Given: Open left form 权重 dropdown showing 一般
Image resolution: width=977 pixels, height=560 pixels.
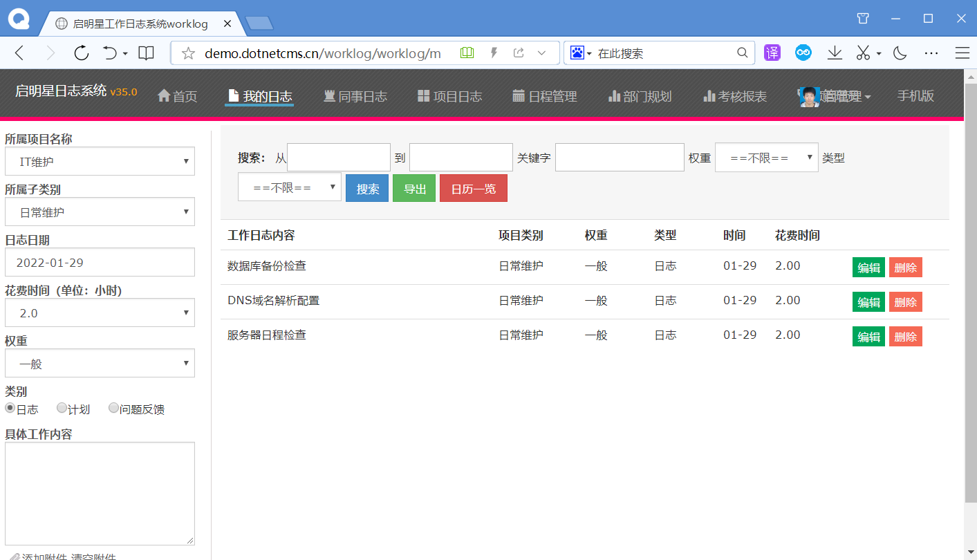Looking at the screenshot, I should click(100, 364).
